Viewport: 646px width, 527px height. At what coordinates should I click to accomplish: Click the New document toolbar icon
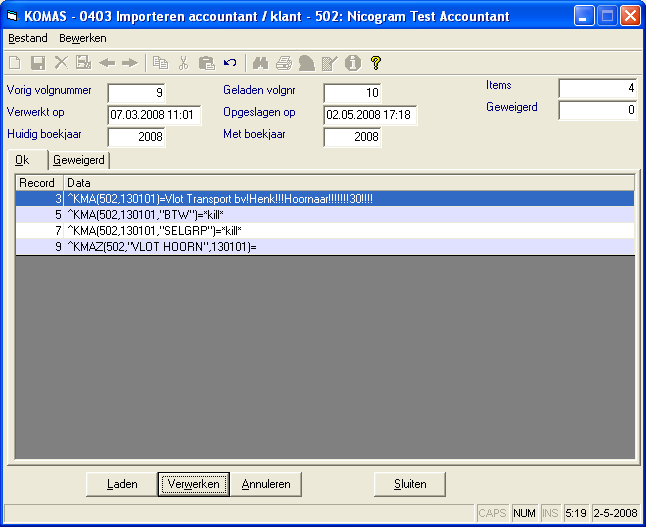tap(15, 63)
